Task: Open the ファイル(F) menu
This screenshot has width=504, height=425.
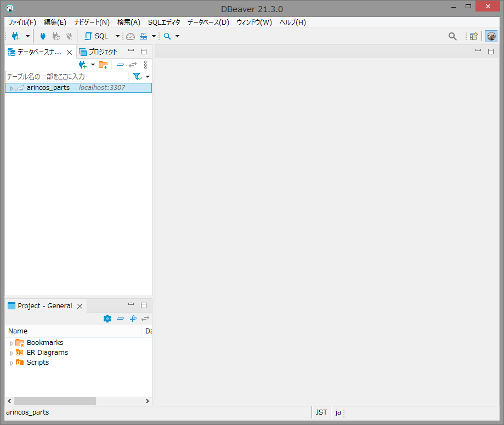Action: coord(22,22)
